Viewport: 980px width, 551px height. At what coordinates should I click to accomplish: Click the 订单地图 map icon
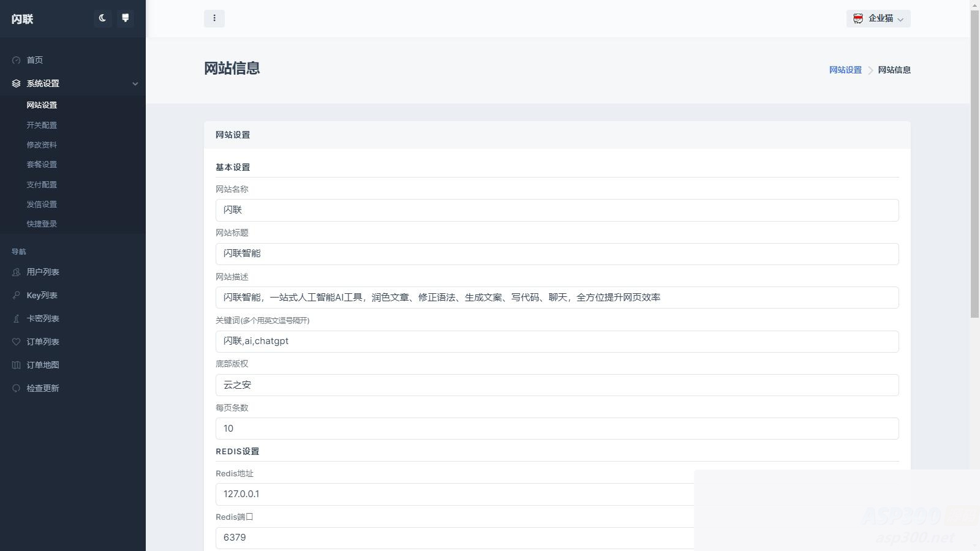15,364
